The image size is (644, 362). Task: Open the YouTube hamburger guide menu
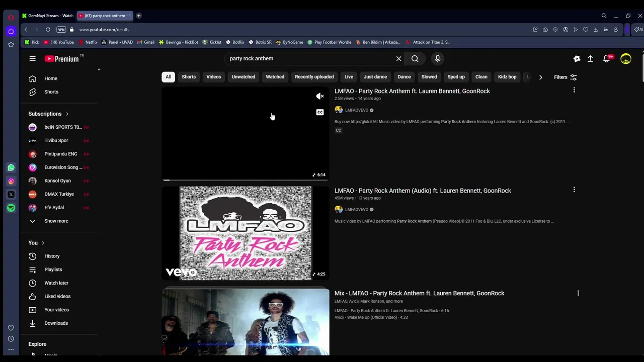[x=32, y=59]
